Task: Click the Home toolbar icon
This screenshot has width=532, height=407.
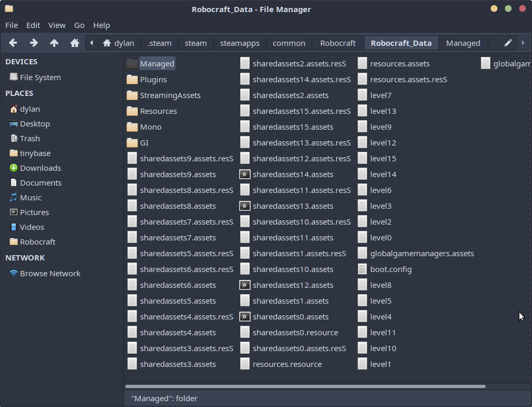Action: pos(75,43)
